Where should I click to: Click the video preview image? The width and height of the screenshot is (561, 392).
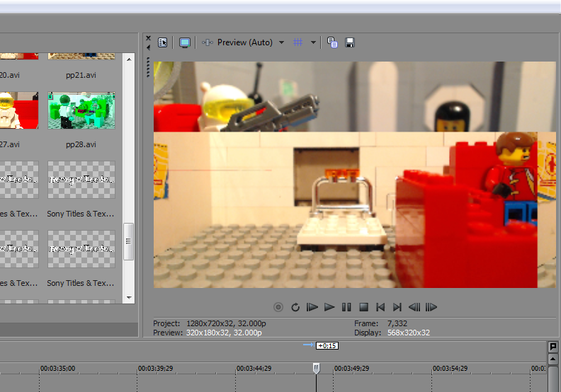[355, 175]
